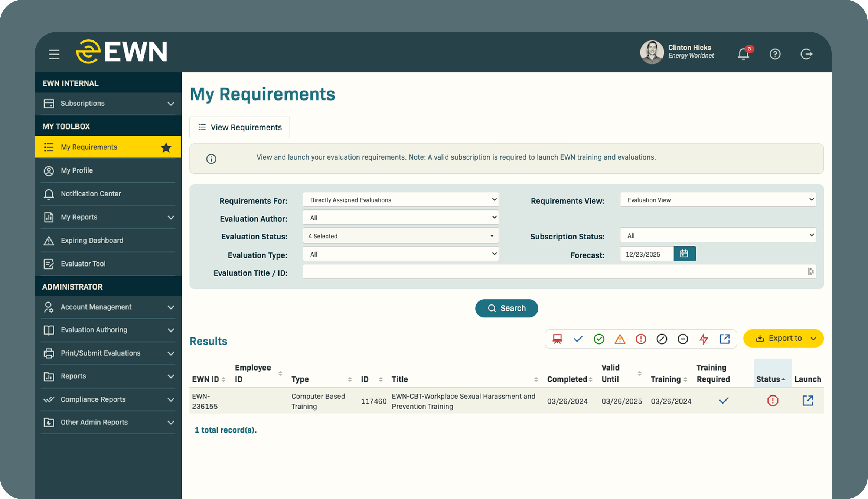The image size is (868, 499).
Task: Select the View Requirements tab
Action: pos(240,127)
